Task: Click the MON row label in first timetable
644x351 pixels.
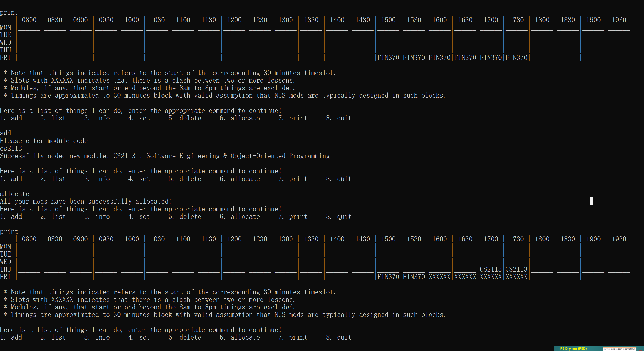Action: 5,27
